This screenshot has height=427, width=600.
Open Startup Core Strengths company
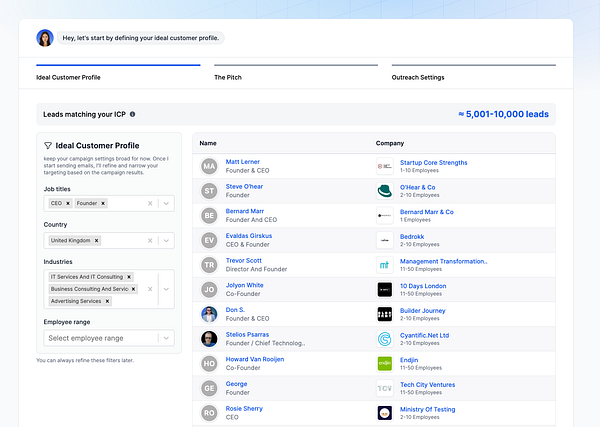click(434, 163)
